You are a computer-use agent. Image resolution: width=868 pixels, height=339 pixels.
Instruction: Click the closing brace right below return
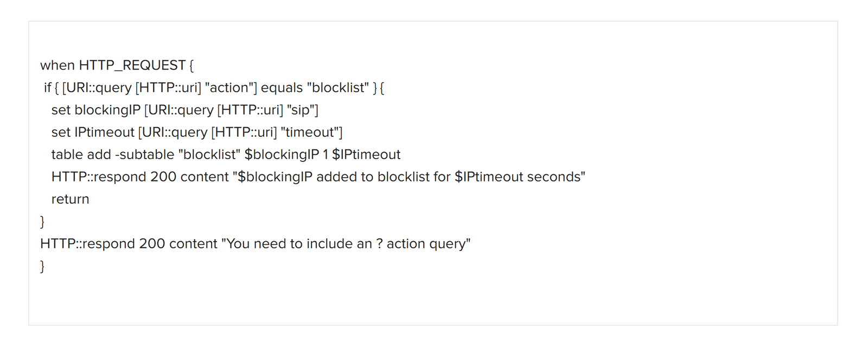pyautogui.click(x=42, y=222)
